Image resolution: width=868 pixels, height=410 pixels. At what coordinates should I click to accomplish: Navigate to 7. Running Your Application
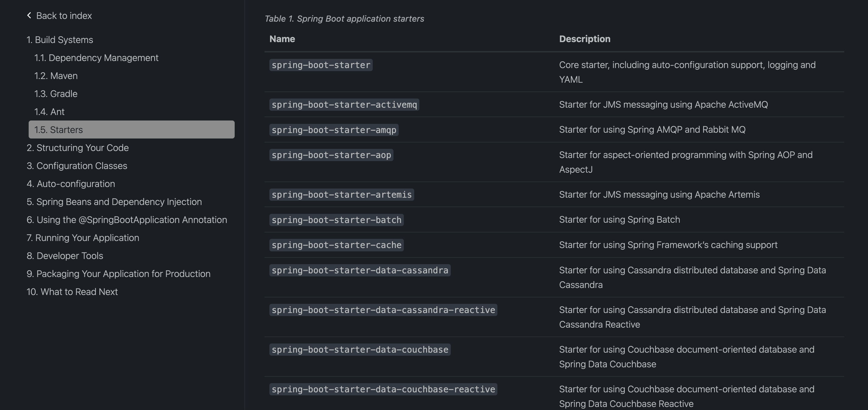[x=83, y=237]
